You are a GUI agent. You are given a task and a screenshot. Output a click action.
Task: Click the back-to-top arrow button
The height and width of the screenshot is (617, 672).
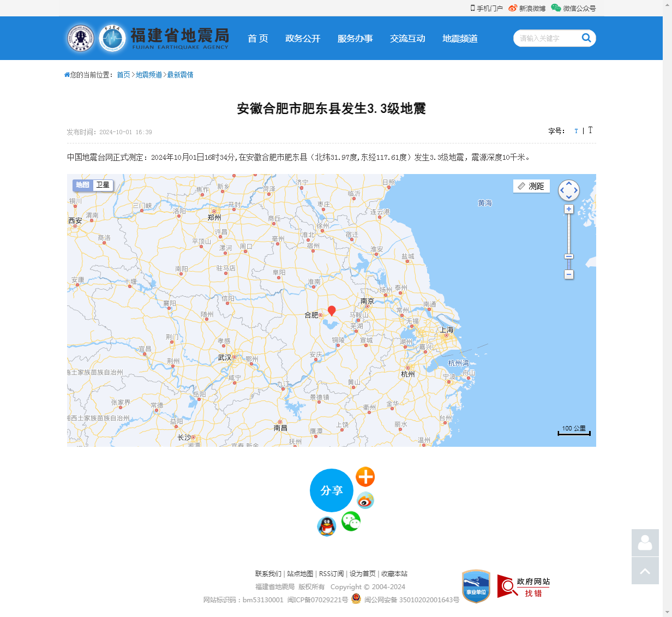645,571
